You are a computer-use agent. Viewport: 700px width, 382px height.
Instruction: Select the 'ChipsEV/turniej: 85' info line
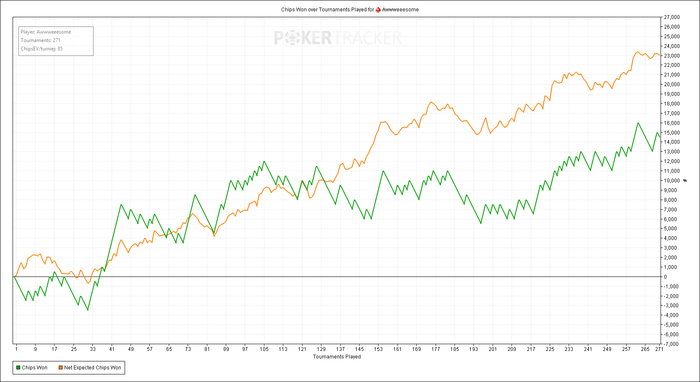[x=42, y=48]
